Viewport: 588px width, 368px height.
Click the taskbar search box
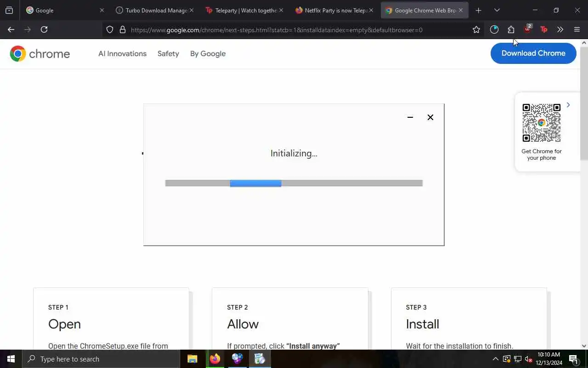(x=101, y=359)
